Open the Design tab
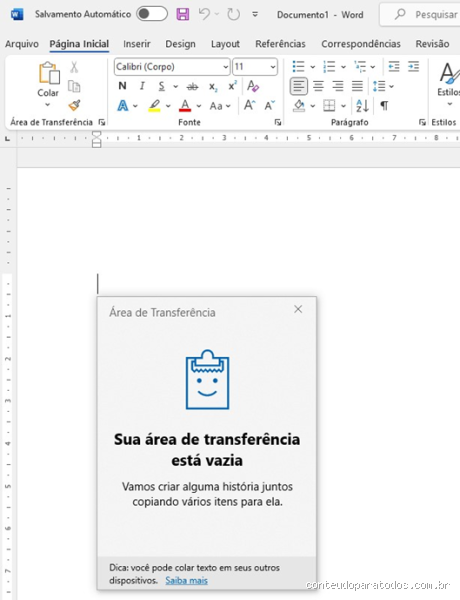 (180, 44)
